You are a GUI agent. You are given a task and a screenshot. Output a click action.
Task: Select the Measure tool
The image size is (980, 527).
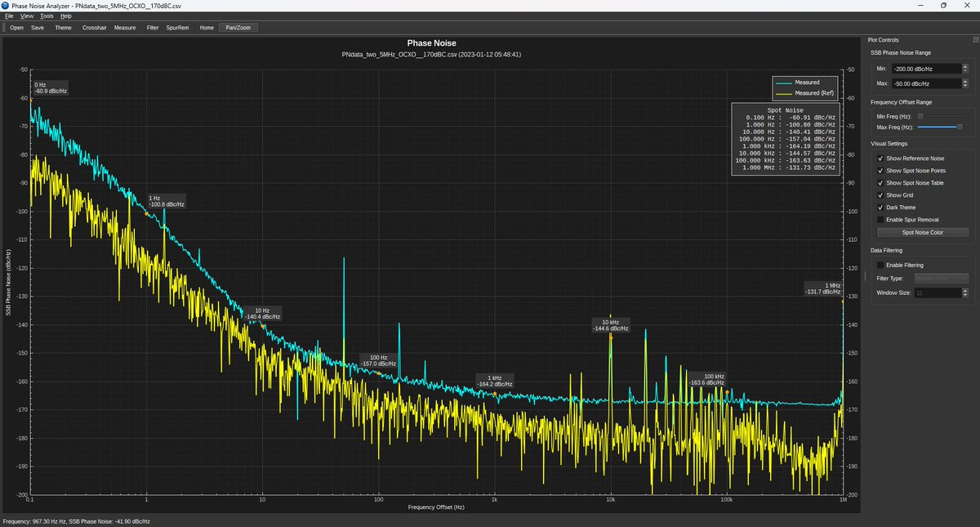pos(125,28)
